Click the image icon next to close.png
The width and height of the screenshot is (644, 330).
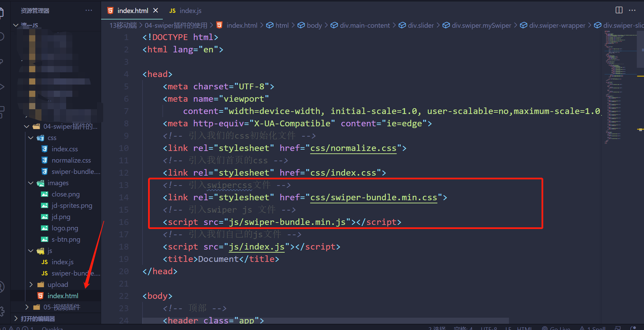tap(45, 194)
